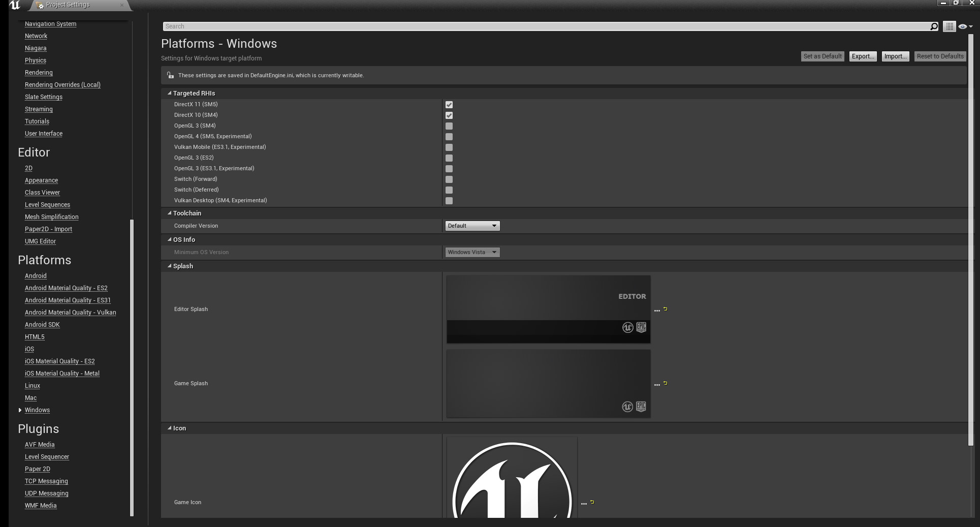Image resolution: width=980 pixels, height=527 pixels.
Task: Click the Project Settings tab icon
Action: [x=40, y=5]
